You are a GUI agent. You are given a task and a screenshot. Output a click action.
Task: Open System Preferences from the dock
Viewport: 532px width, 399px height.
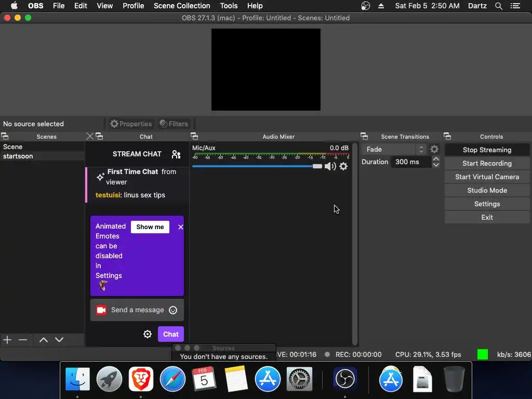click(299, 379)
